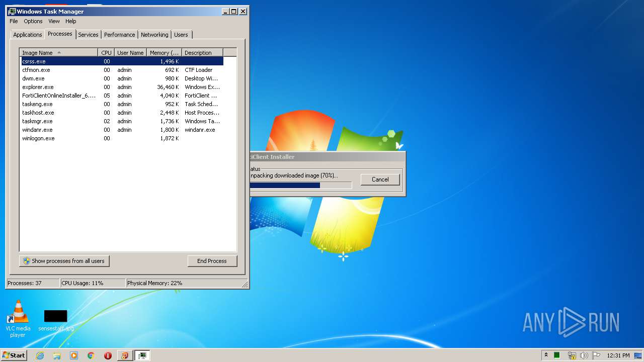The image size is (644, 362).
Task: Select the VLC media player desktop icon
Action: 18,319
